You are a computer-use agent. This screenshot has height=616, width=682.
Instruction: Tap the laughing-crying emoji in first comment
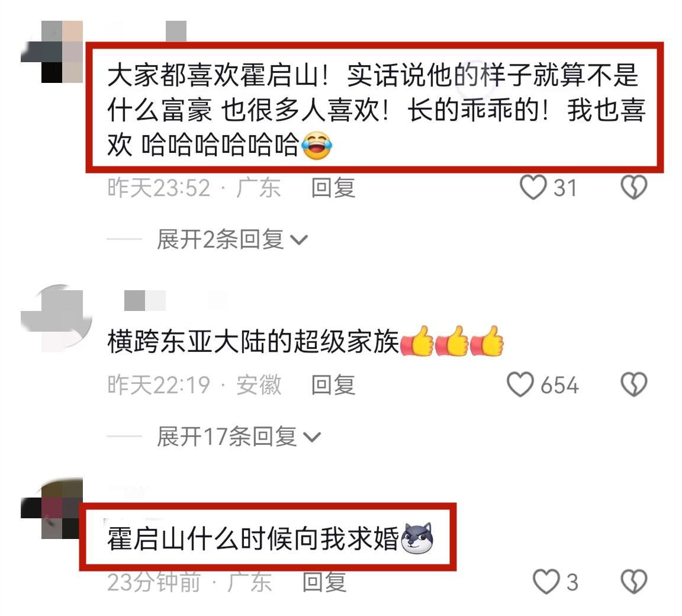pyautogui.click(x=316, y=146)
